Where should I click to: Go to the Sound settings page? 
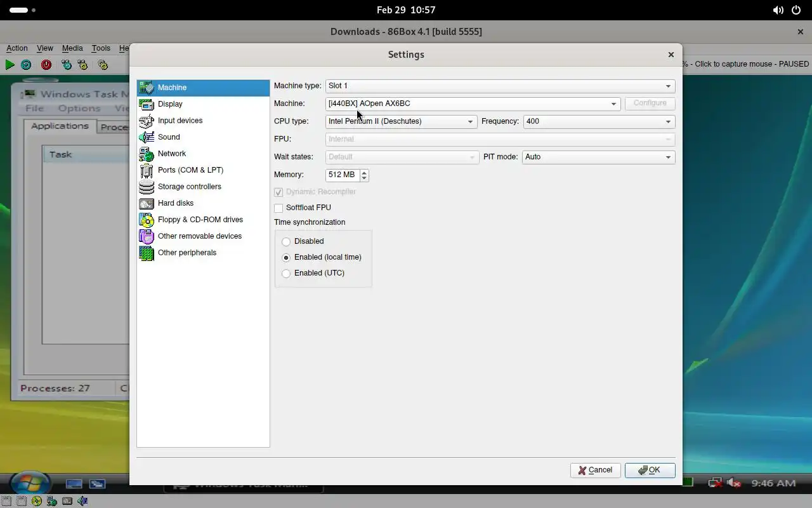pos(203,137)
